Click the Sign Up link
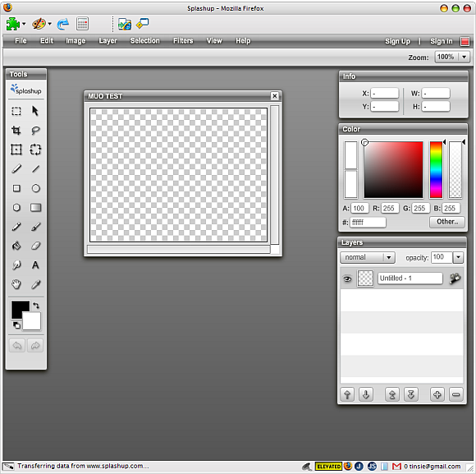The image size is (476, 474). tap(397, 41)
